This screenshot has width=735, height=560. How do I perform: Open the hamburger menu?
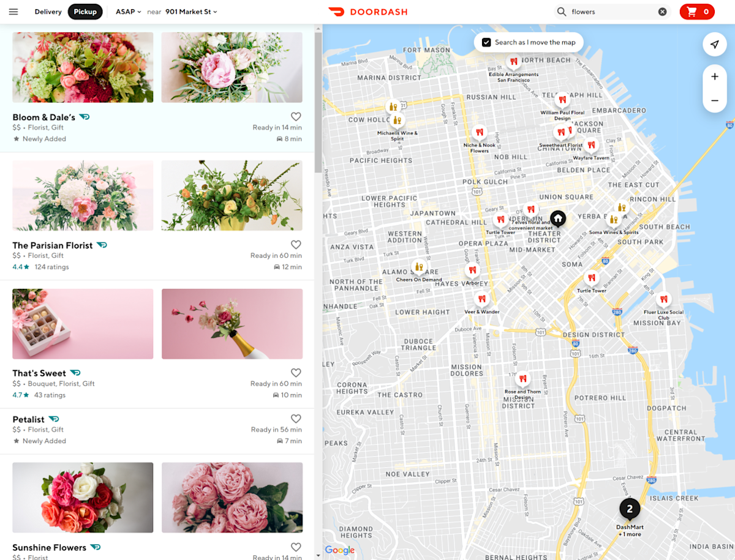(x=13, y=12)
